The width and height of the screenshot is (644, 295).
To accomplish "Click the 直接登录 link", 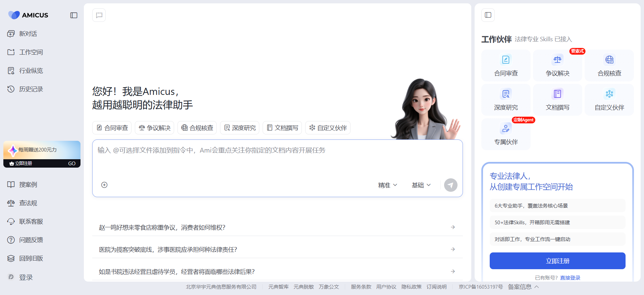I will point(570,278).
